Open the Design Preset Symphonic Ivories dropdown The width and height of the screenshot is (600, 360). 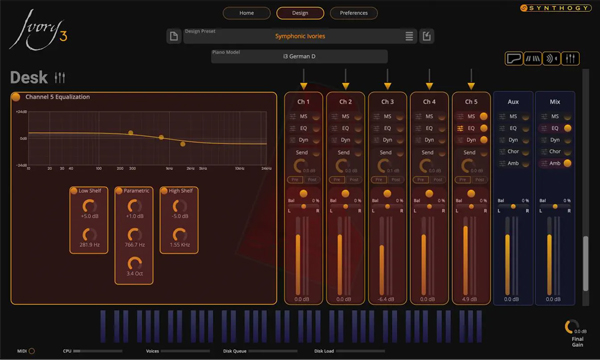299,36
